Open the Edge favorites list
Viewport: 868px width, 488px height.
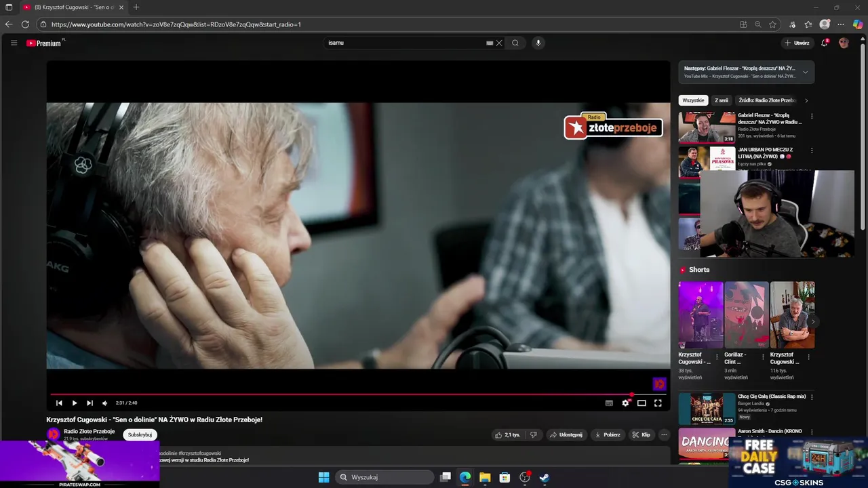coord(808,24)
